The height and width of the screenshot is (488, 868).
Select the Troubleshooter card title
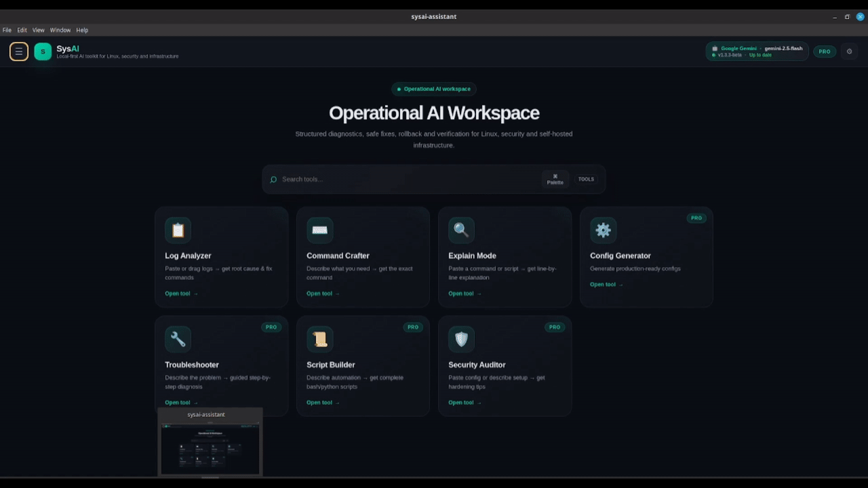click(192, 365)
